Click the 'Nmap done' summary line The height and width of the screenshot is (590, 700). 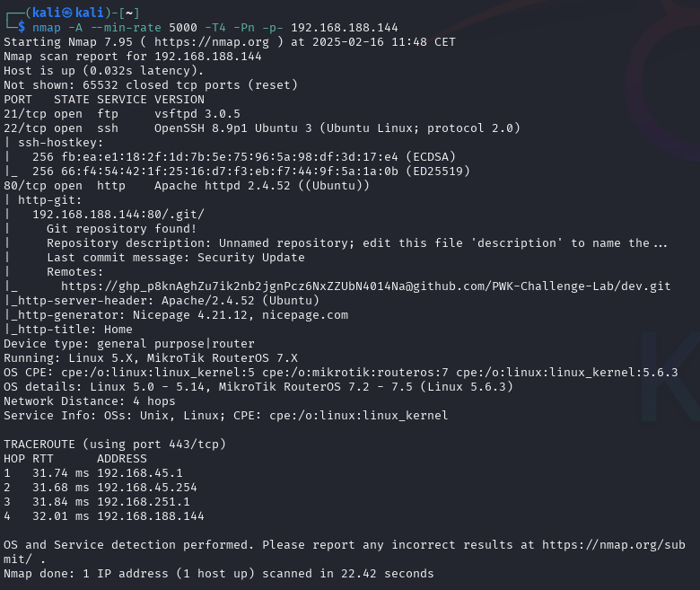pos(219,574)
